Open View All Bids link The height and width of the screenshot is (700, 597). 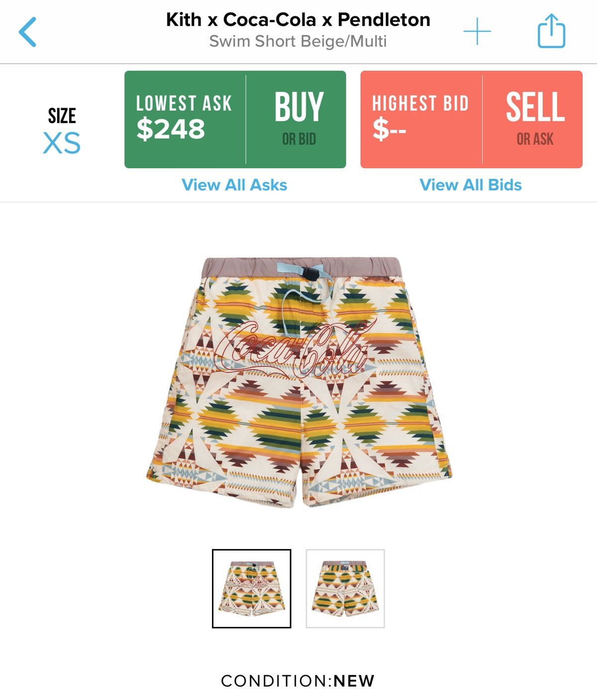coord(471,185)
